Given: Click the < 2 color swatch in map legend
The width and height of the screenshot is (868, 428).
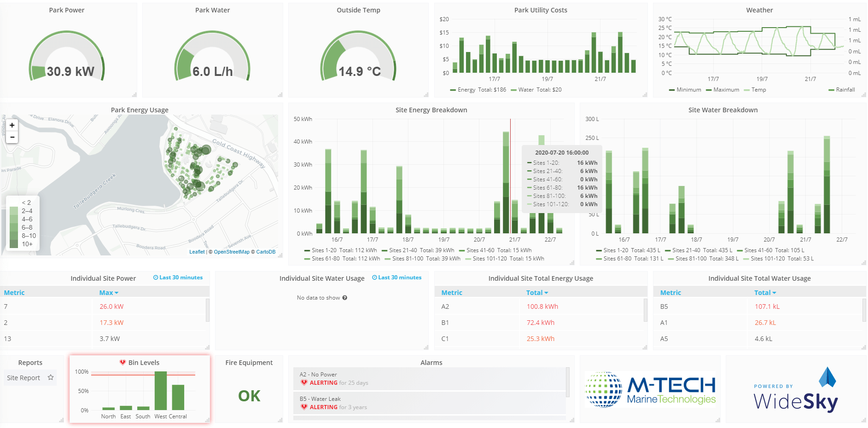Looking at the screenshot, I should click(14, 202).
